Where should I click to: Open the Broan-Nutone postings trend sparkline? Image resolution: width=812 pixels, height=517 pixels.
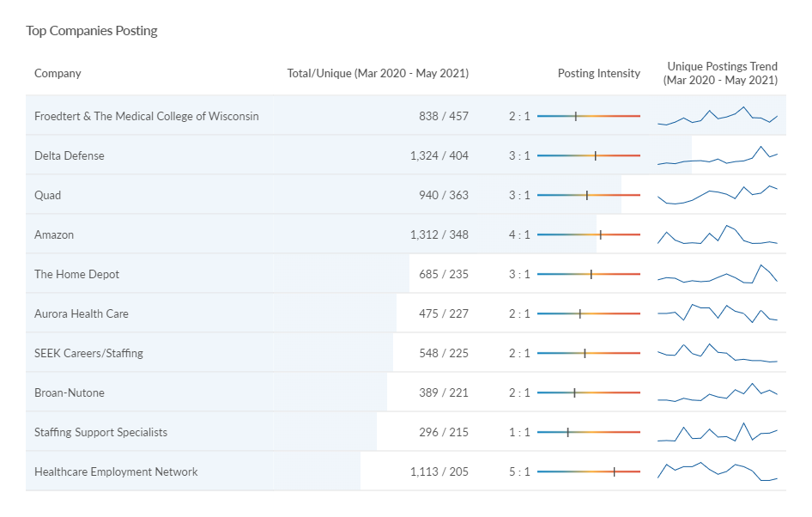coord(718,392)
